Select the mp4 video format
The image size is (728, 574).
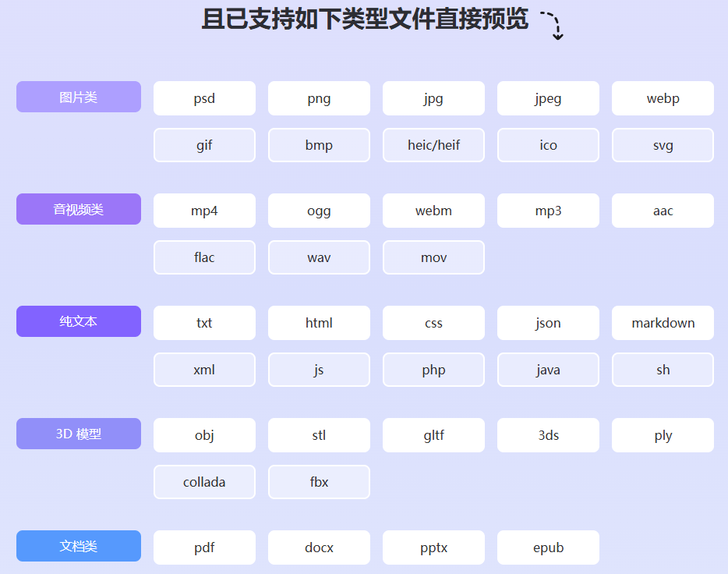pyautogui.click(x=204, y=211)
